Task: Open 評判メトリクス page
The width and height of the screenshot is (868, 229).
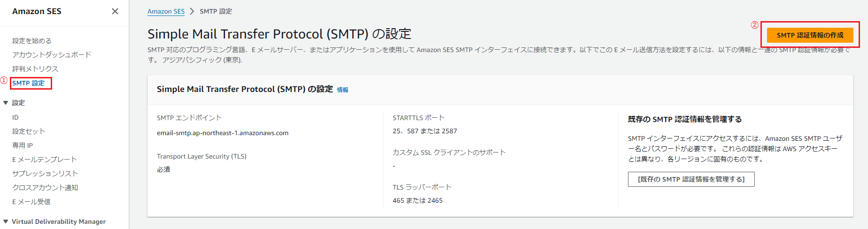Action: (x=35, y=69)
